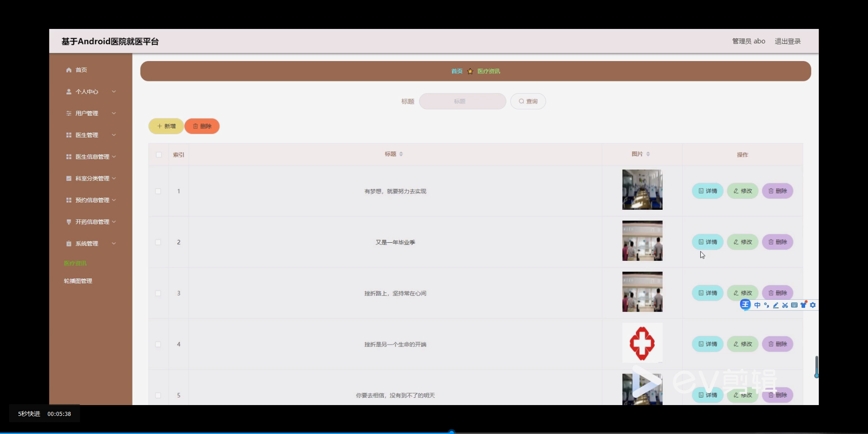The height and width of the screenshot is (434, 868).
Task: Click 详情 on row 4
Action: (x=707, y=344)
